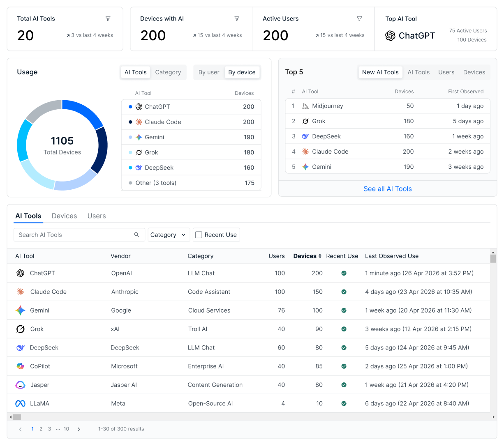Click Grok icon in Usage legend

coord(139,152)
